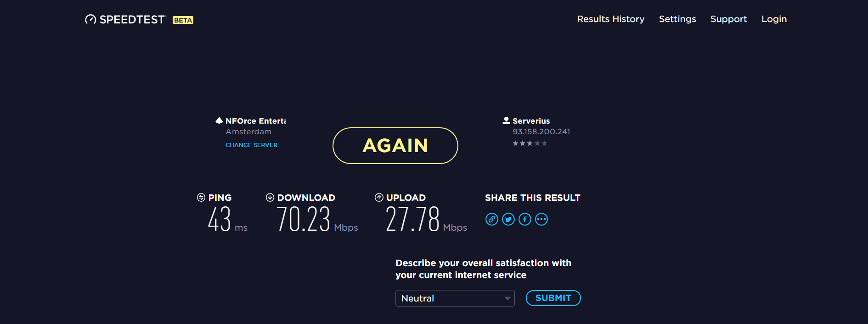Open more sharing options ellipsis icon
This screenshot has width=868, height=324.
tap(541, 219)
